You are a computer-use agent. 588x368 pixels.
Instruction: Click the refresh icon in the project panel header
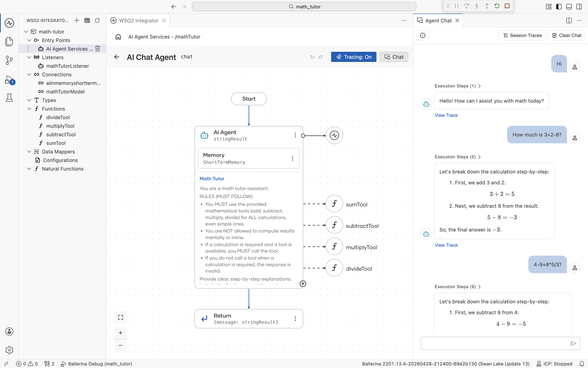pyautogui.click(x=97, y=20)
